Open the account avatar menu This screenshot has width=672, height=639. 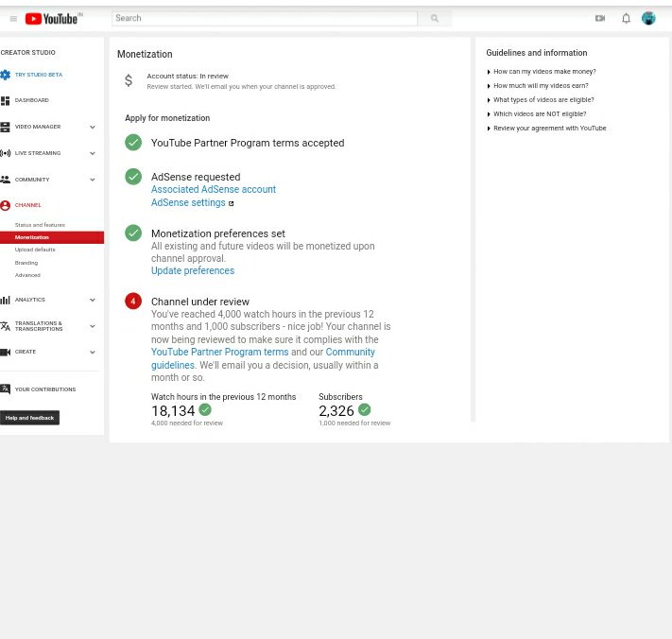[x=648, y=18]
